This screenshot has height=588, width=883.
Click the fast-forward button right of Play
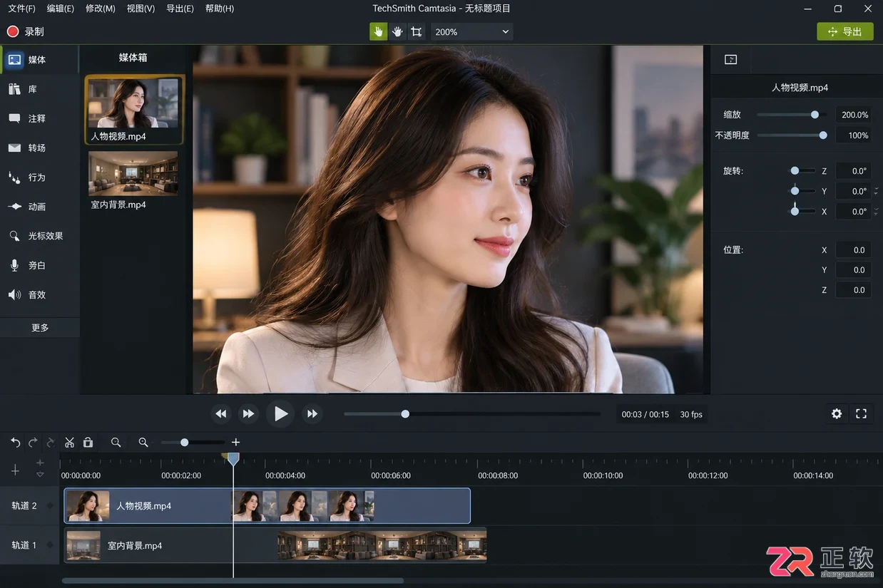coord(312,414)
